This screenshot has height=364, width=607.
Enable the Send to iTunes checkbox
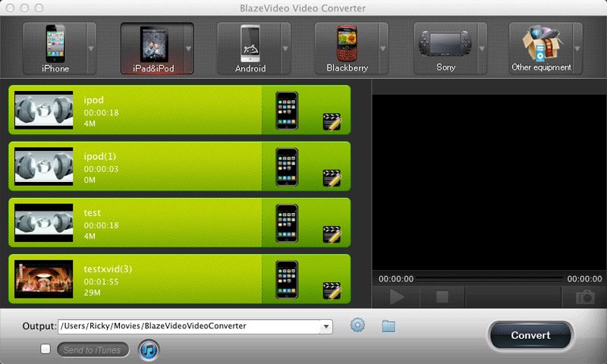46,349
